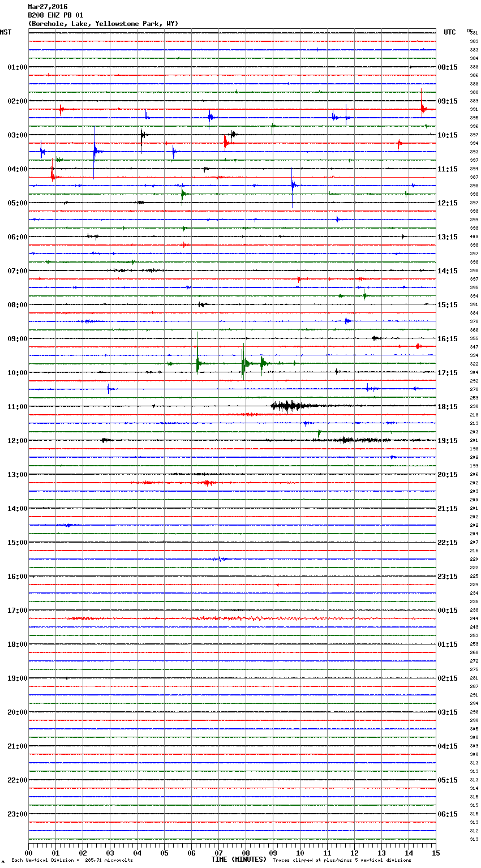Click the 08:15 UTC time label
The width and height of the screenshot is (481, 868).
(x=448, y=67)
